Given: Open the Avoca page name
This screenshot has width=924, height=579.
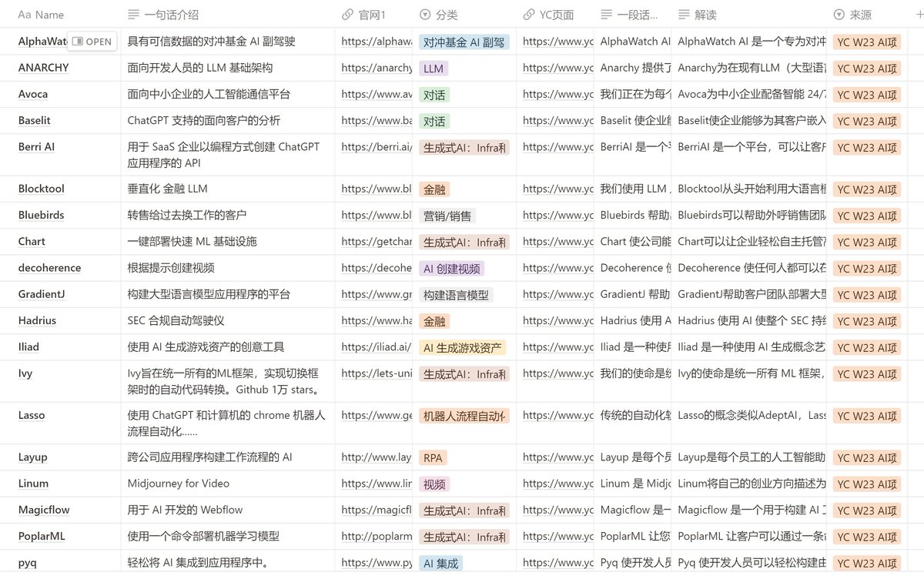Looking at the screenshot, I should pyautogui.click(x=33, y=94).
